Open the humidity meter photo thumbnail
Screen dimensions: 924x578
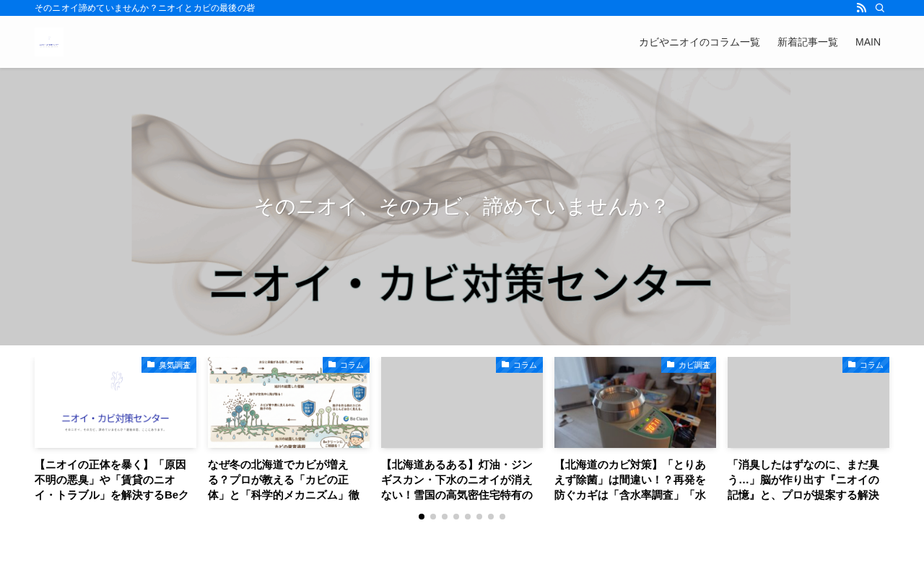(635, 402)
